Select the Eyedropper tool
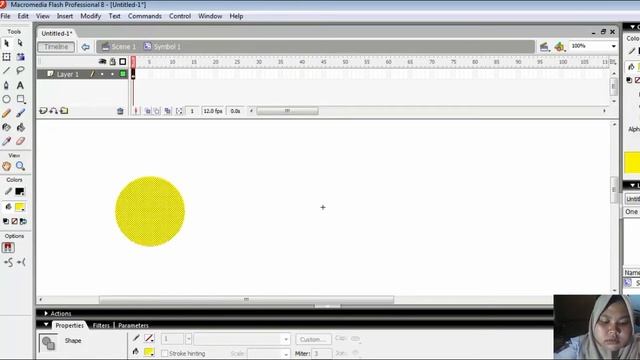Image resolution: width=640 pixels, height=360 pixels. click(7, 141)
